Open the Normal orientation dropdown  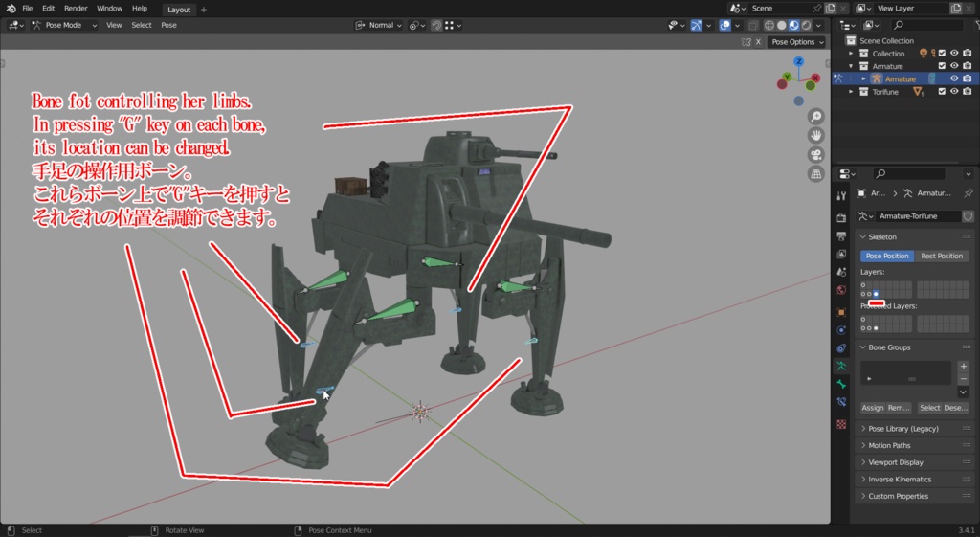(x=379, y=26)
